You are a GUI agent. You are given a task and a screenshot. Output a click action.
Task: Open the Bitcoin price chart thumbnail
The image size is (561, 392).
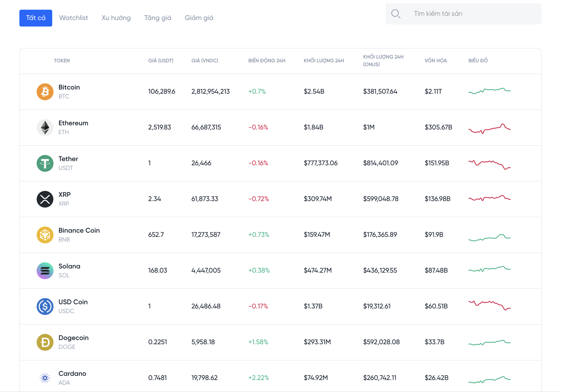(489, 91)
